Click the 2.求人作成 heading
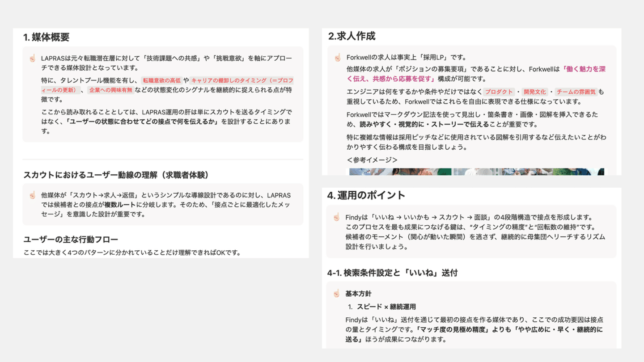644x362 pixels. tap(352, 36)
